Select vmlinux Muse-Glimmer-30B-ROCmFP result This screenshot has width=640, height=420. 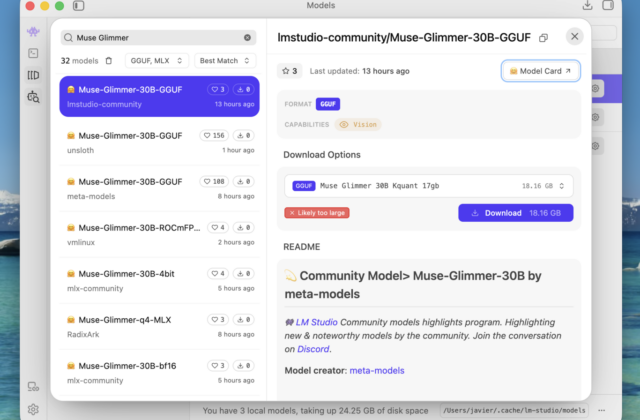pos(159,235)
